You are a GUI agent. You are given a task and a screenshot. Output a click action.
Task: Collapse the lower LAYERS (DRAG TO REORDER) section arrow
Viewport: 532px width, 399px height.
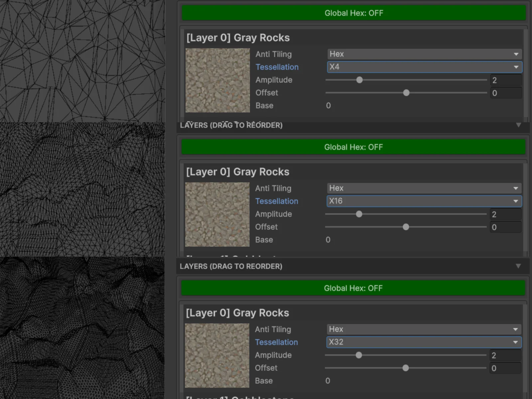pyautogui.click(x=518, y=266)
